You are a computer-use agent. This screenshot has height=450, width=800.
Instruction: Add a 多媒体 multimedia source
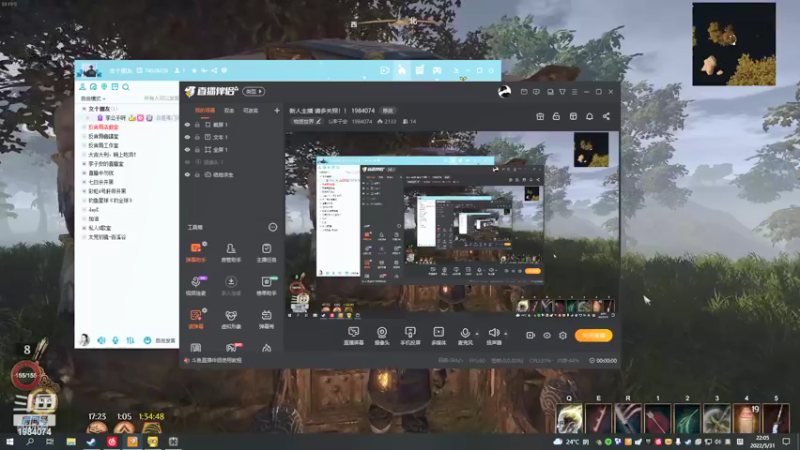pos(439,336)
